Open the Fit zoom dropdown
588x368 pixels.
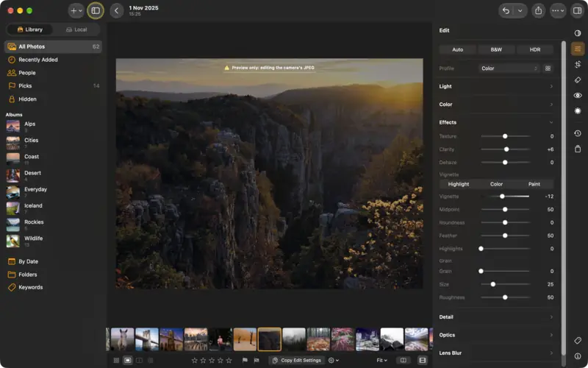(x=381, y=361)
